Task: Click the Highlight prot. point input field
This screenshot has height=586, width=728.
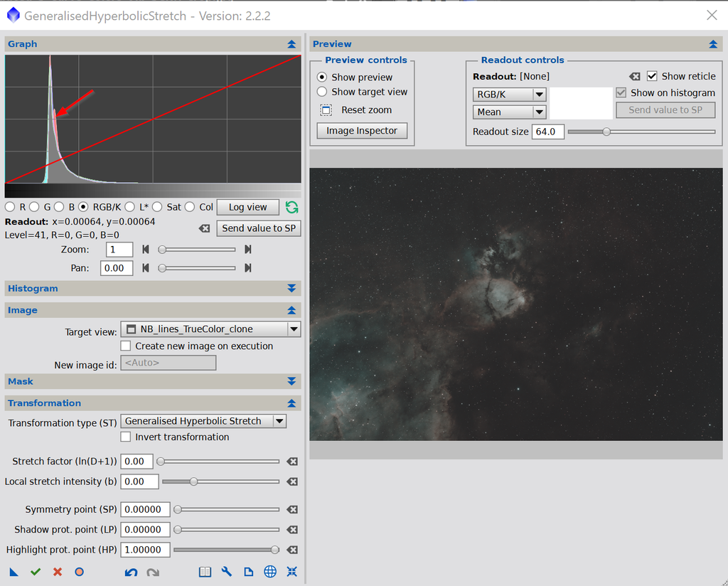Action: (145, 550)
